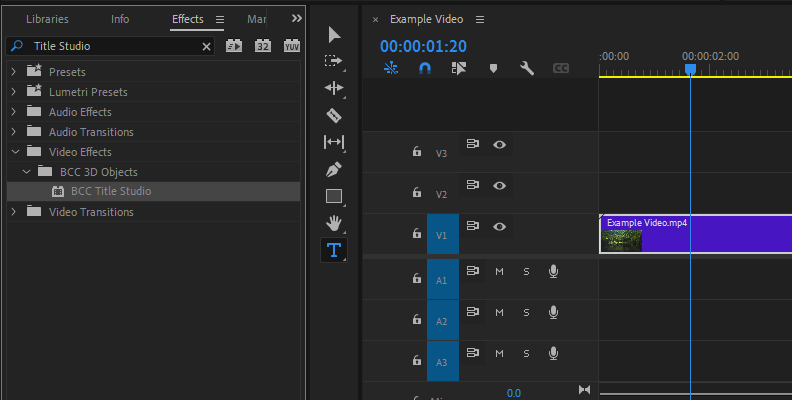Choose the Ripple Edit tool
792x400 pixels.
click(334, 88)
